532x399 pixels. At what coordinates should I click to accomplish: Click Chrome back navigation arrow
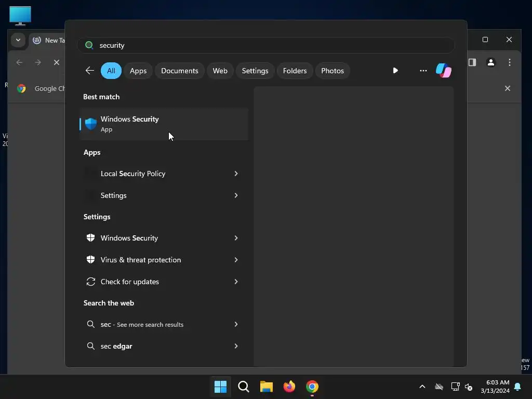pos(19,62)
